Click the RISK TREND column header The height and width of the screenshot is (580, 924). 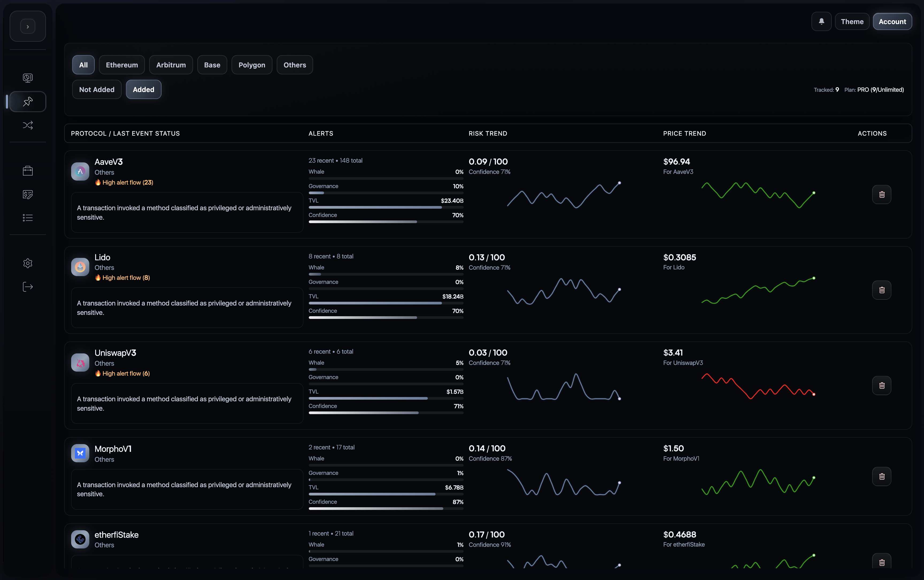click(488, 133)
